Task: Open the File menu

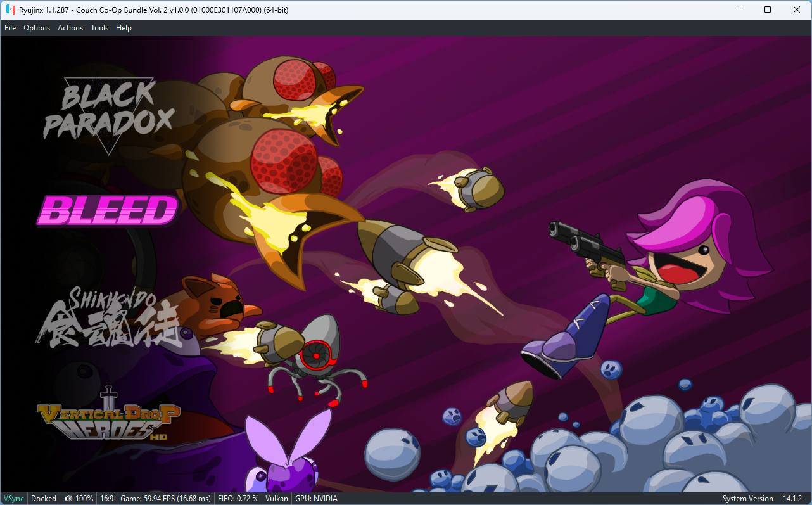Action: 10,28
